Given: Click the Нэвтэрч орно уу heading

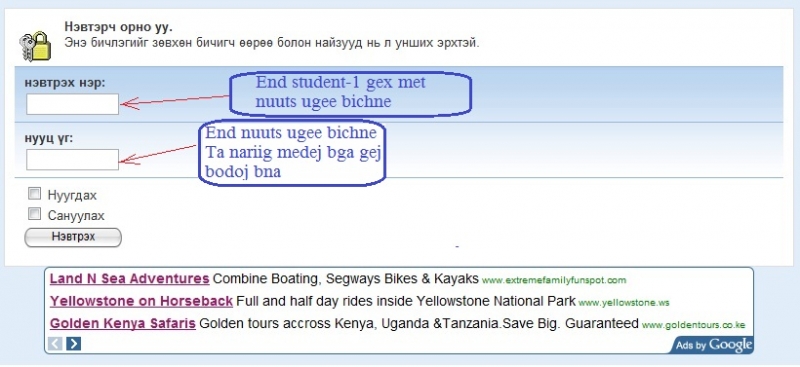Looking at the screenshot, I should 118,27.
